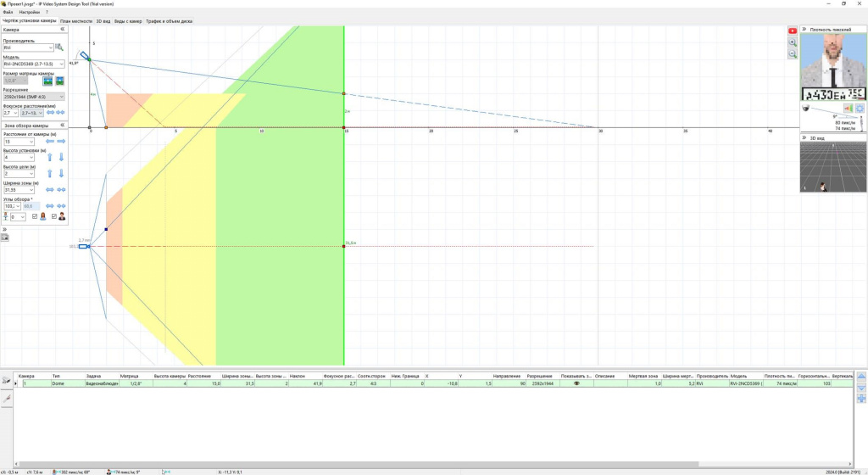This screenshot has width=868, height=475.
Task: Collapse the Камера panel
Action: (62, 30)
